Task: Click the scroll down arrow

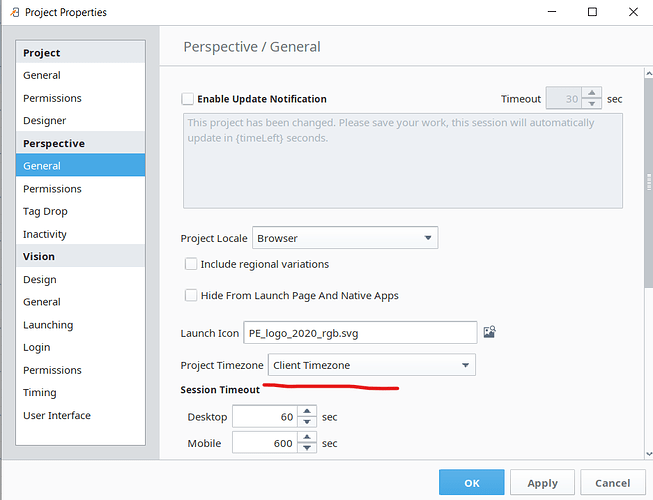Action: pos(648,454)
